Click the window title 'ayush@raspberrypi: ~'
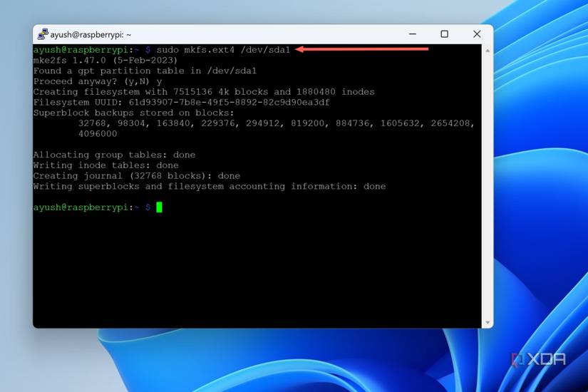 (x=91, y=34)
